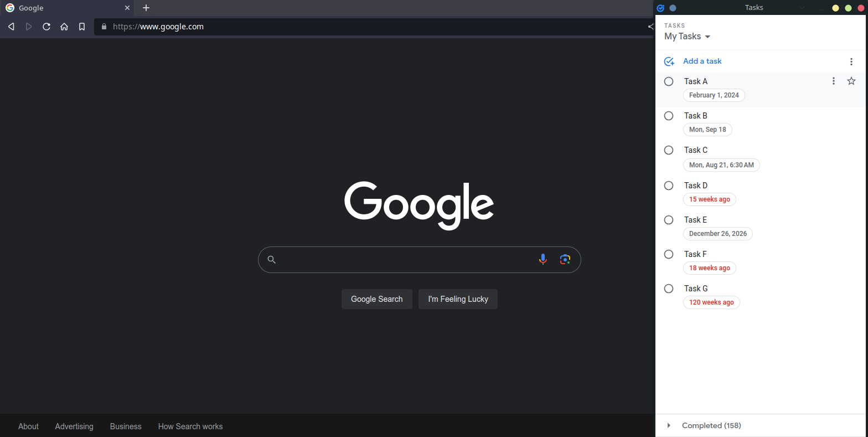Mark Task B as complete
The width and height of the screenshot is (868, 437).
669,116
